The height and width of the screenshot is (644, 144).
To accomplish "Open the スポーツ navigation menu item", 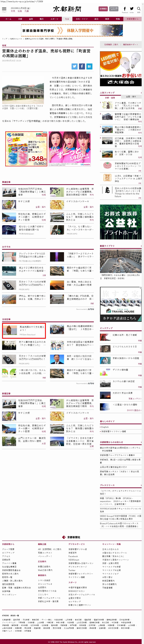I will (54, 19).
